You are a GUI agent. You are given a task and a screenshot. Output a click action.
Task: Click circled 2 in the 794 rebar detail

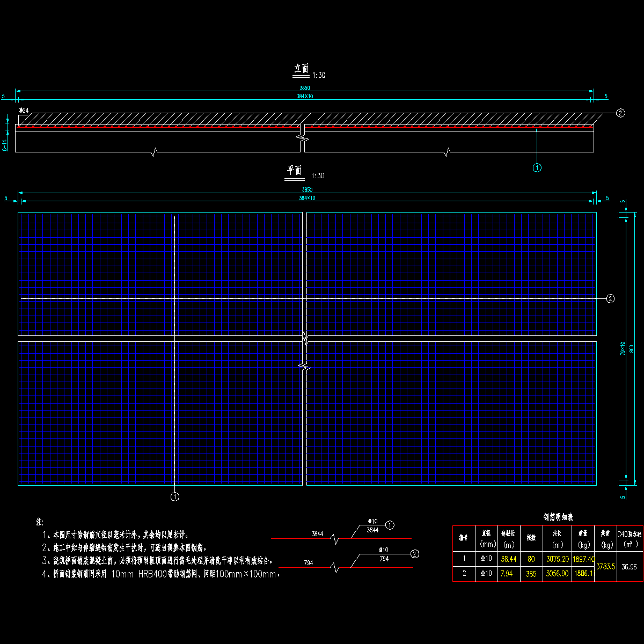point(414,554)
